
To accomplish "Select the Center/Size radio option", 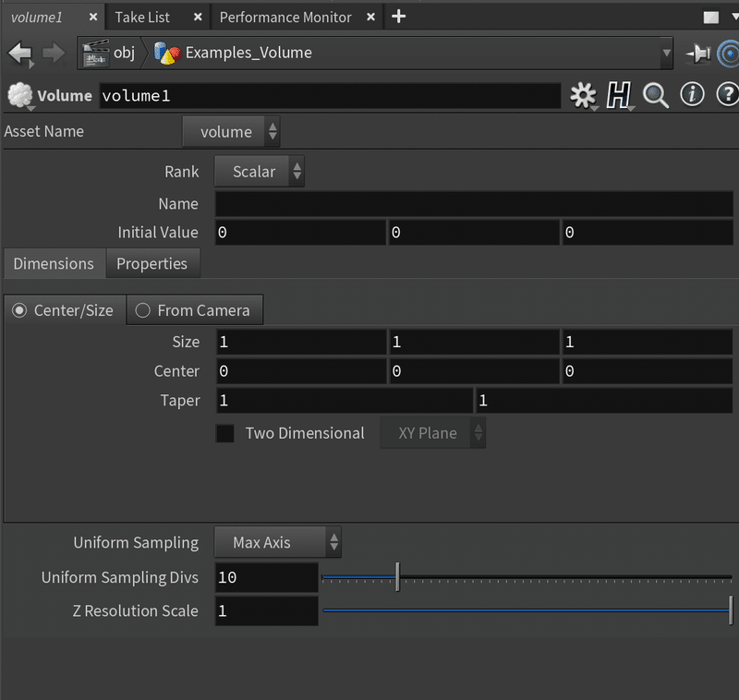I will pos(19,310).
